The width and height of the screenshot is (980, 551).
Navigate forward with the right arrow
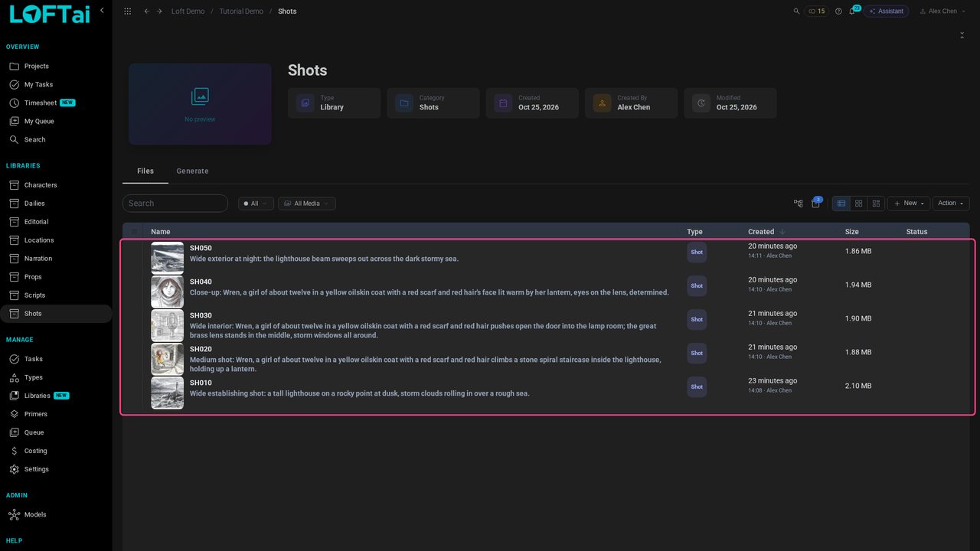159,11
